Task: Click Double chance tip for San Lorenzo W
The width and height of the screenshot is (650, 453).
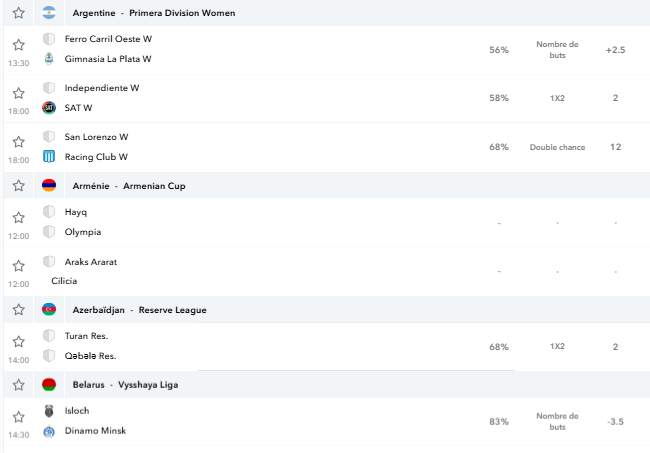Action: pyautogui.click(x=557, y=147)
